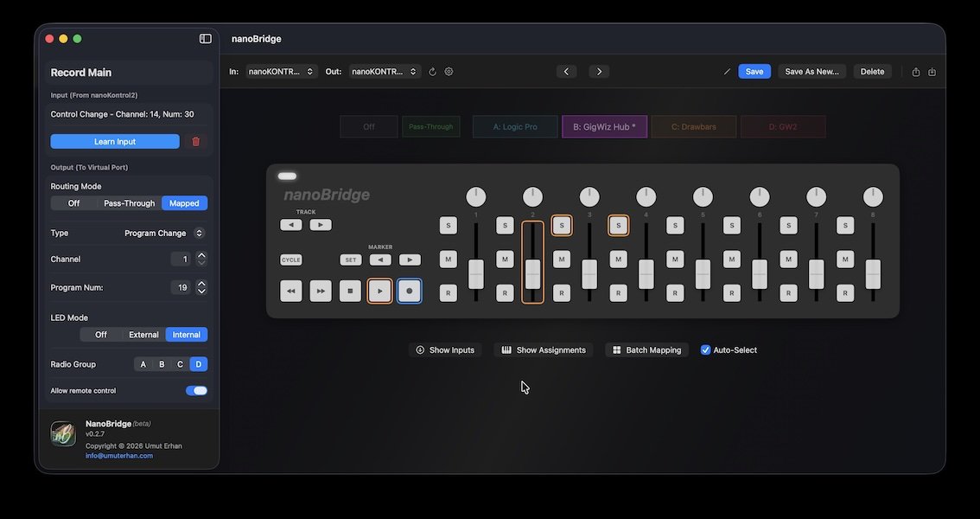The height and width of the screenshot is (519, 980).
Task: Click the NanoBridge app logo icon
Action: (x=63, y=434)
